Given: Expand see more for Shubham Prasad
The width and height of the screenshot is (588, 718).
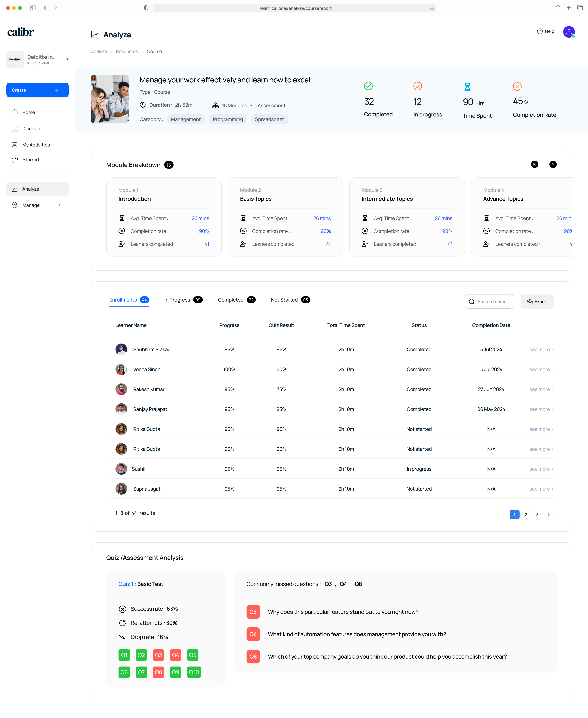Looking at the screenshot, I should click(x=541, y=350).
